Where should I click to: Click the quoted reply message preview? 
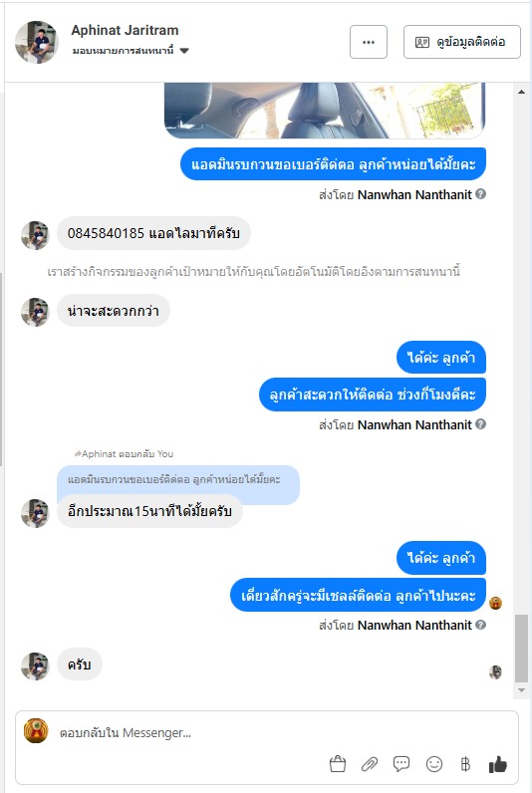pyautogui.click(x=178, y=480)
